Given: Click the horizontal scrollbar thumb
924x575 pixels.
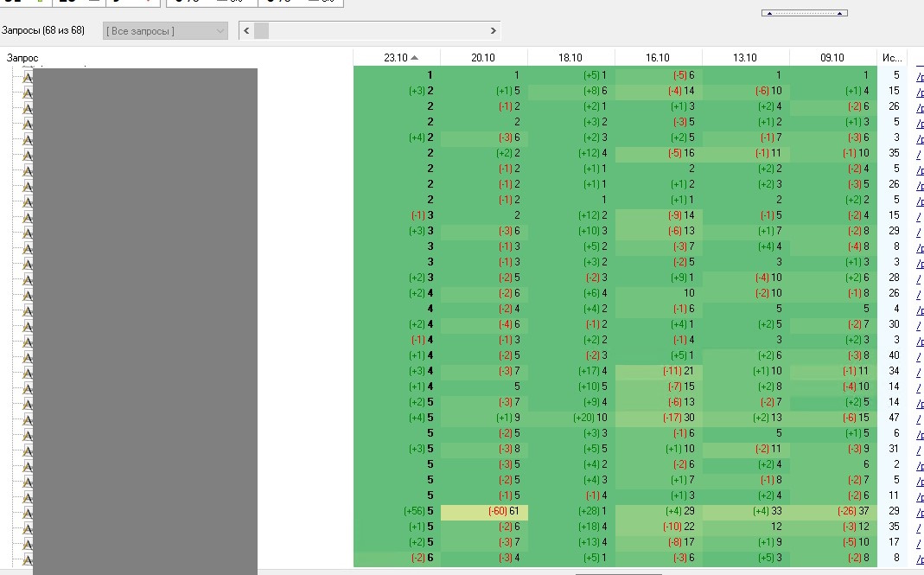Looking at the screenshot, I should click(262, 30).
